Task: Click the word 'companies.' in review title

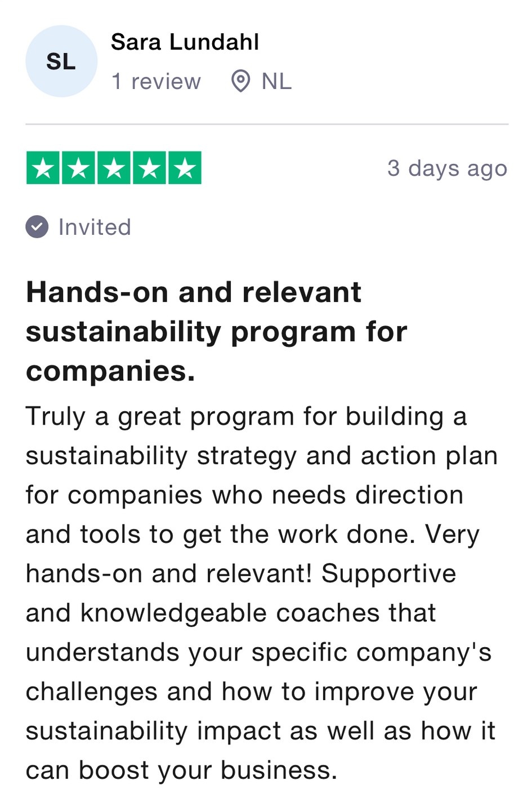Action: pyautogui.click(x=110, y=371)
